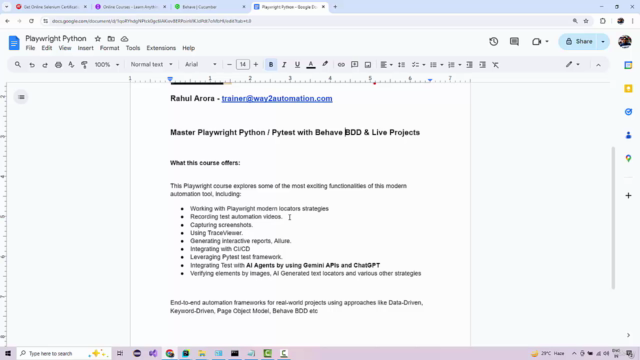640x360 pixels.
Task: Open the Normal text style dropdown
Action: click(x=151, y=64)
